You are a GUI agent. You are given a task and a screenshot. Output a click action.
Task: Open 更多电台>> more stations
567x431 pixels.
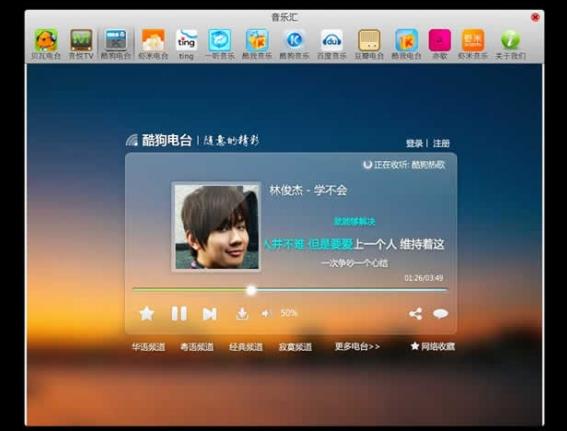pyautogui.click(x=357, y=346)
